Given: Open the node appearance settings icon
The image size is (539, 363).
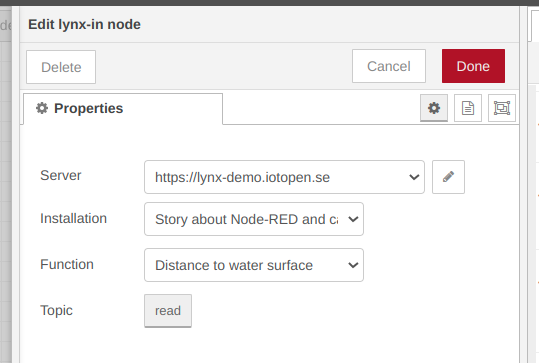Looking at the screenshot, I should 502,108.
